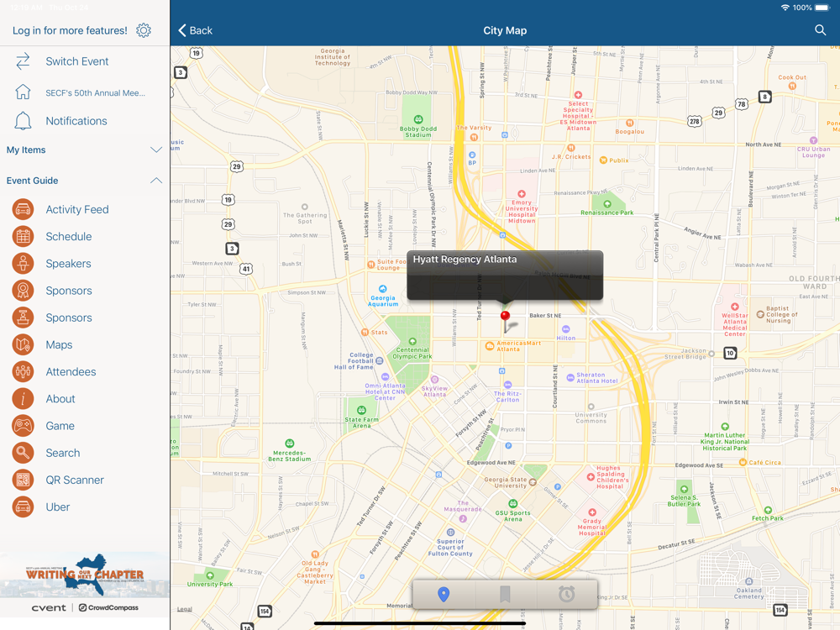840x630 pixels.
Task: Open Switch Event option
Action: point(76,61)
